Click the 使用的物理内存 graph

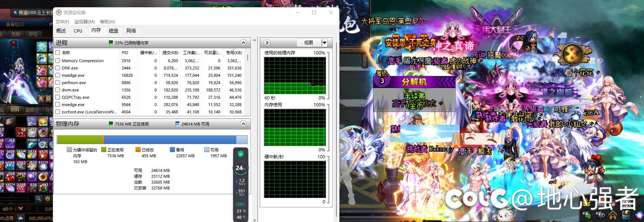[x=295, y=76]
